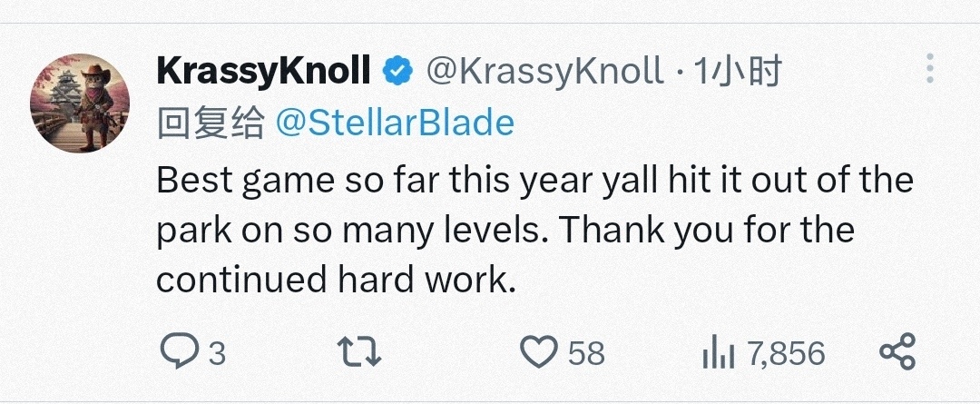Click the reply speech bubble icon
This screenshot has height=404, width=980.
pos(177,352)
